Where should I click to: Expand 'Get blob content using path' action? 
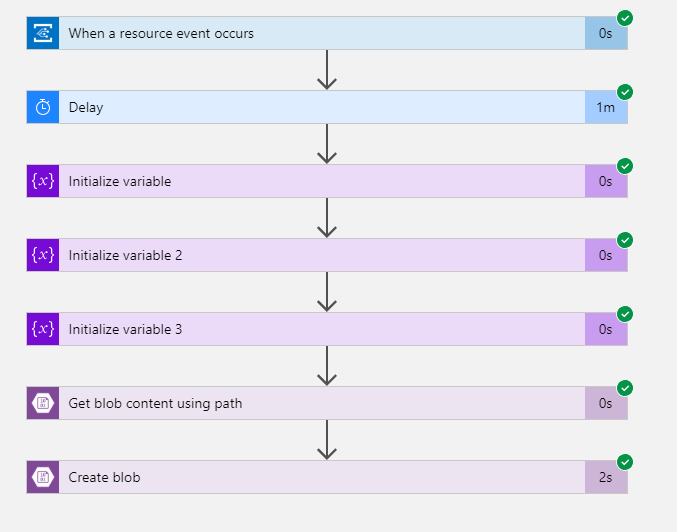click(327, 403)
